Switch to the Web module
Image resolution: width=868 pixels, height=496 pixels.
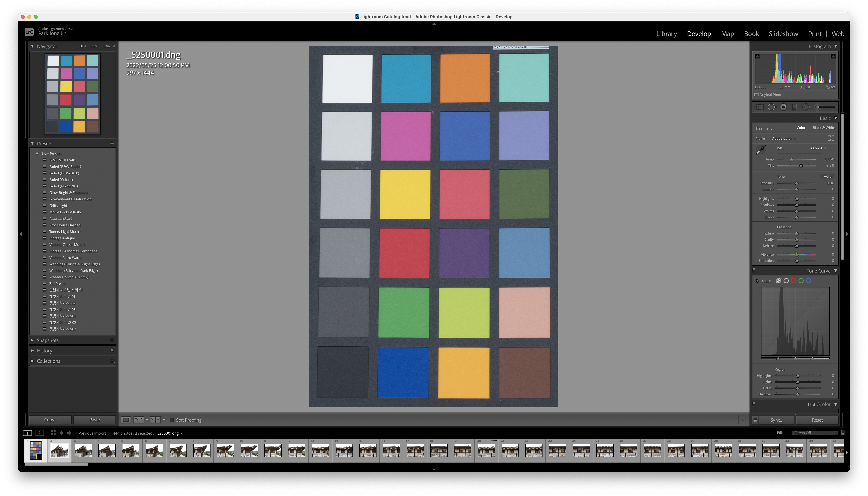click(838, 34)
